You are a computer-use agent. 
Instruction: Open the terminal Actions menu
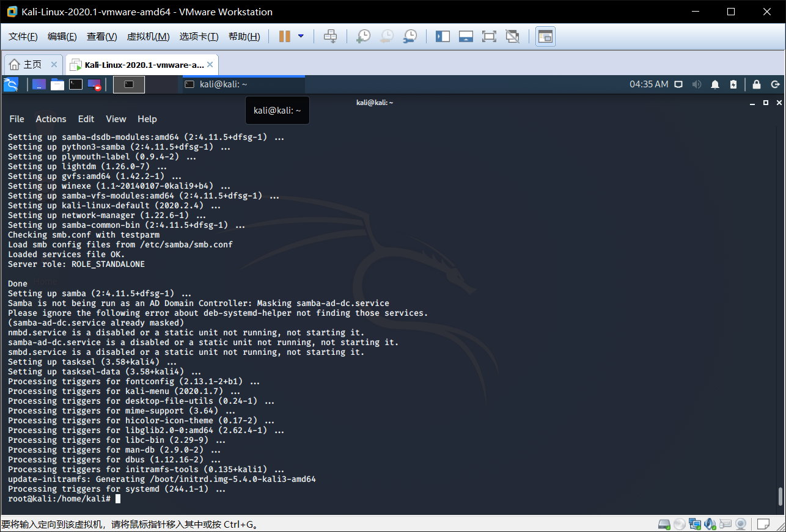tap(51, 119)
